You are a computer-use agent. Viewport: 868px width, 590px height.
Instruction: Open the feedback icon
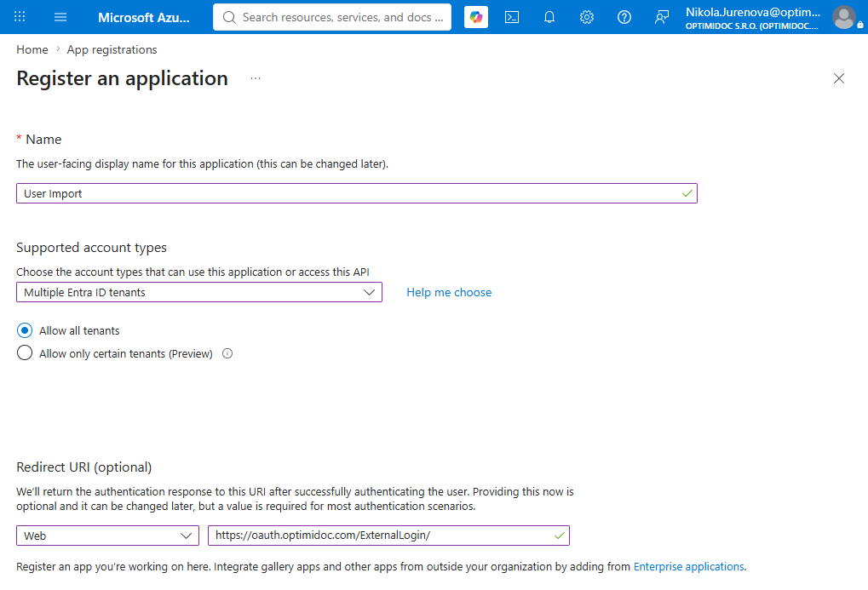[662, 17]
